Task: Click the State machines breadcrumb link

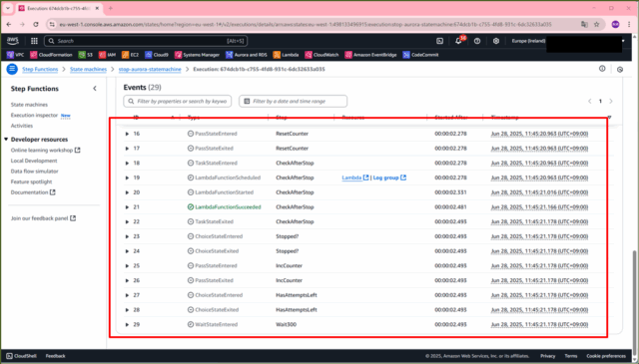Action: pos(88,69)
